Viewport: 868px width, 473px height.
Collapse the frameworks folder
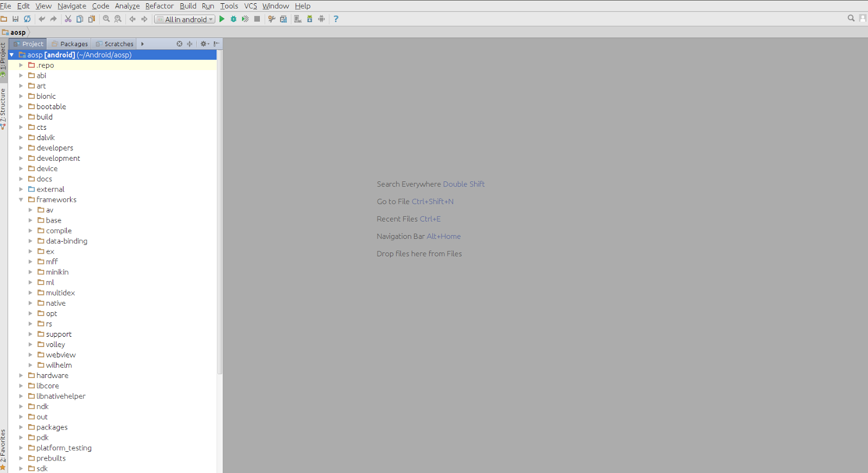(21, 200)
